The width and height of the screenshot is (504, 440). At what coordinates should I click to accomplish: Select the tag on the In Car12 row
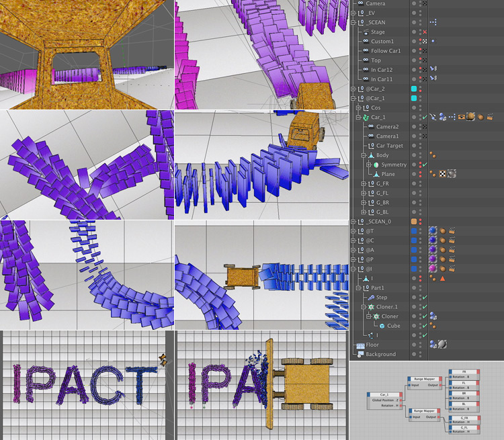click(x=433, y=69)
